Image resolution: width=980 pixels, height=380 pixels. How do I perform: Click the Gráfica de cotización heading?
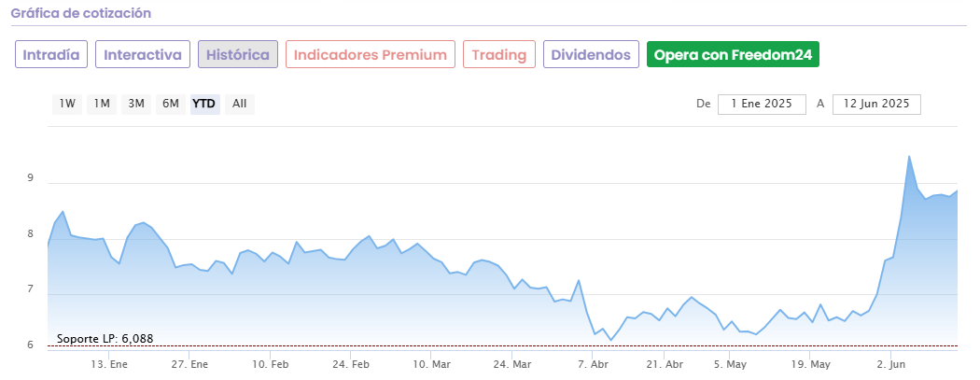click(x=80, y=14)
